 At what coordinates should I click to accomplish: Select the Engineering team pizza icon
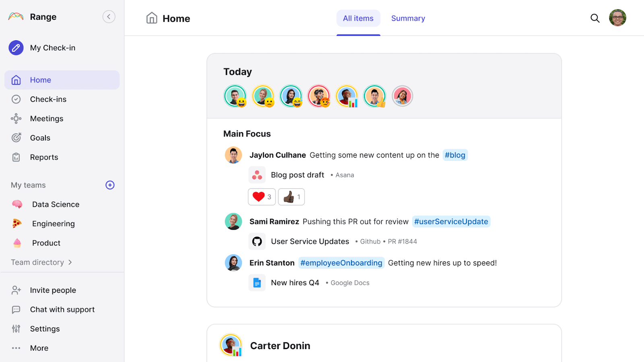(x=17, y=223)
